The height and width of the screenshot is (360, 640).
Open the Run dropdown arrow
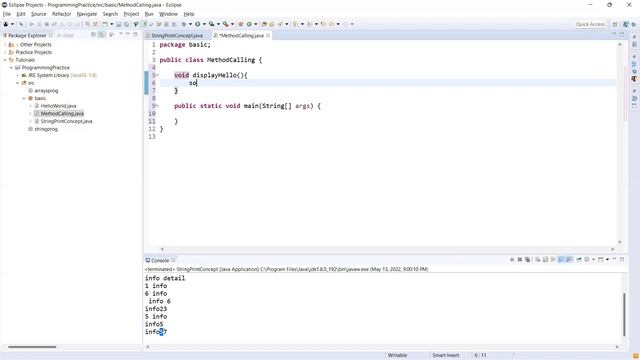click(x=204, y=24)
